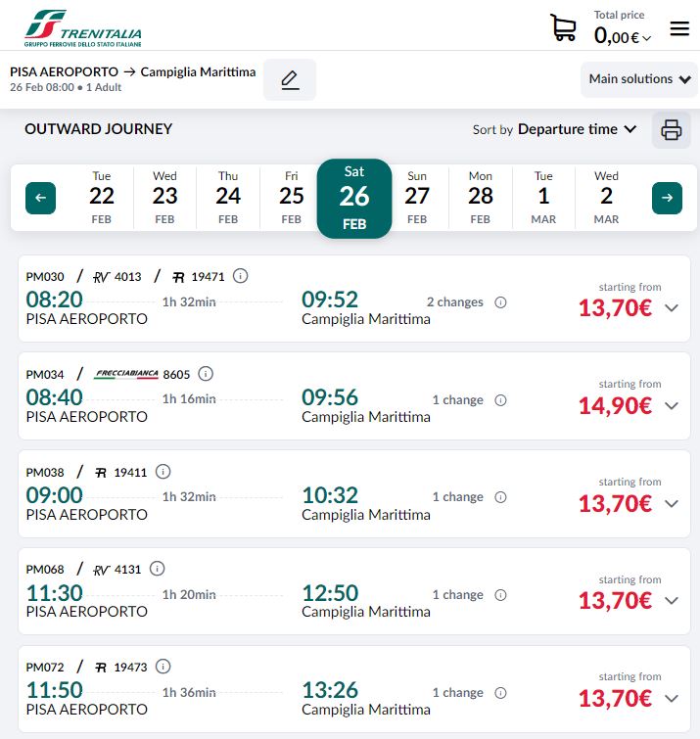This screenshot has height=739, width=700.
Task: Go to next dates arrow
Action: [667, 198]
